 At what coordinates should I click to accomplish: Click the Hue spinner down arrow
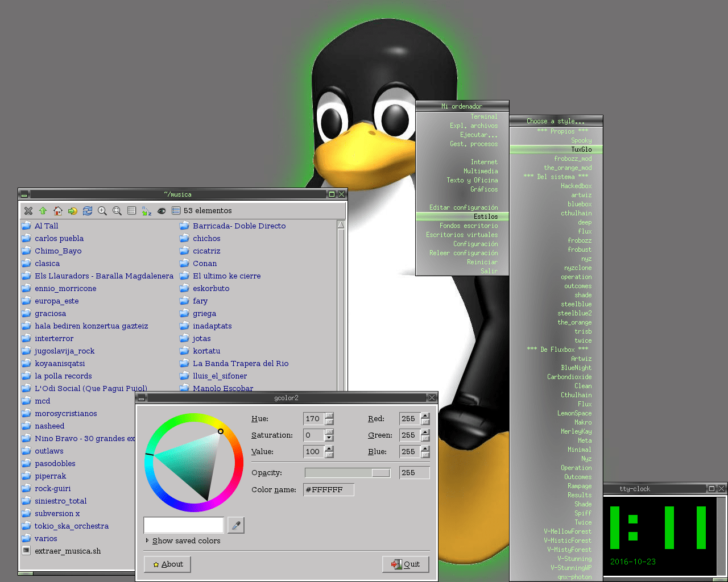pyautogui.click(x=329, y=422)
